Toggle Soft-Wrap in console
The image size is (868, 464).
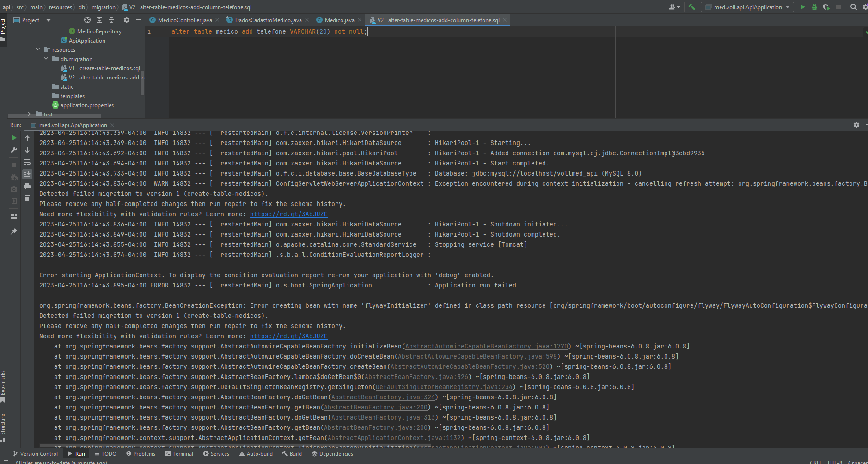[27, 162]
